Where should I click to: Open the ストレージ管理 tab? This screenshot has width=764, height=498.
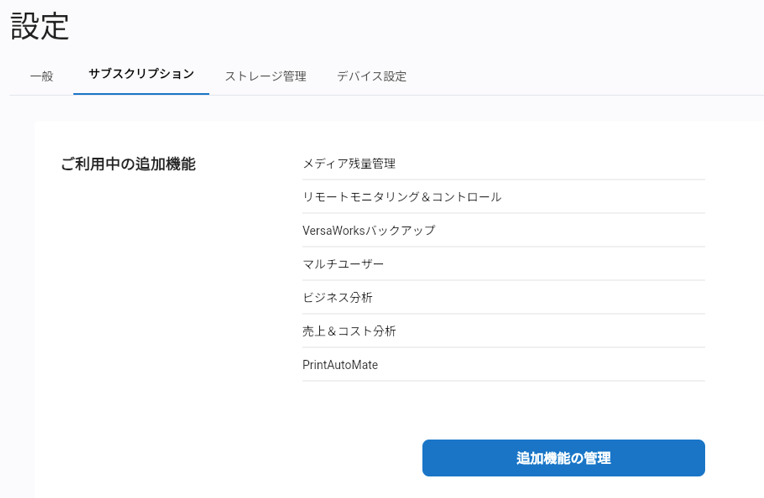pyautogui.click(x=266, y=76)
